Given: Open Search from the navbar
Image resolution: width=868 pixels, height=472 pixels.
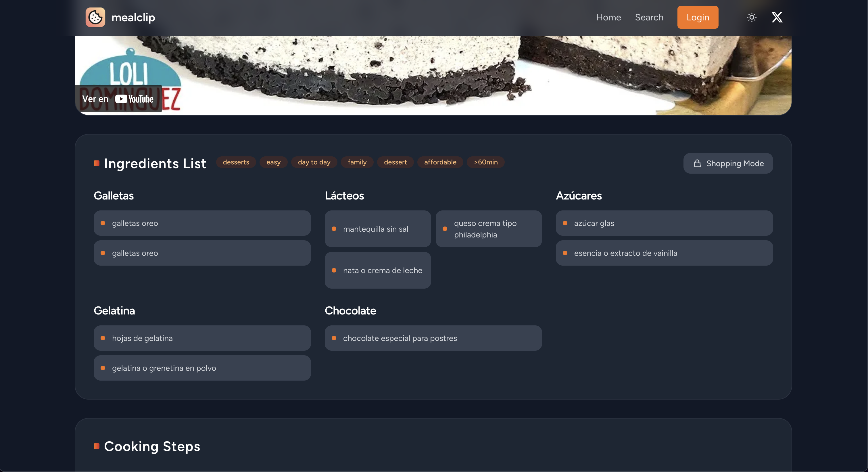Looking at the screenshot, I should pos(649,17).
